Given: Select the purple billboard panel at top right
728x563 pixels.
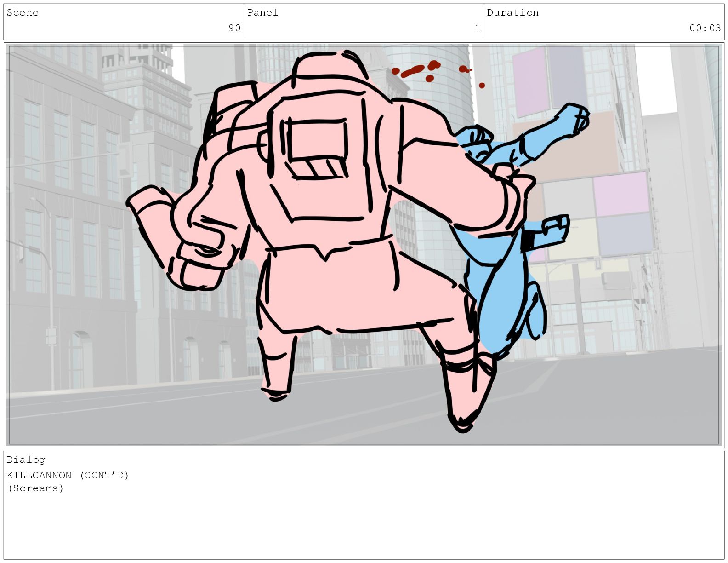Looking at the screenshot, I should coord(531,80).
